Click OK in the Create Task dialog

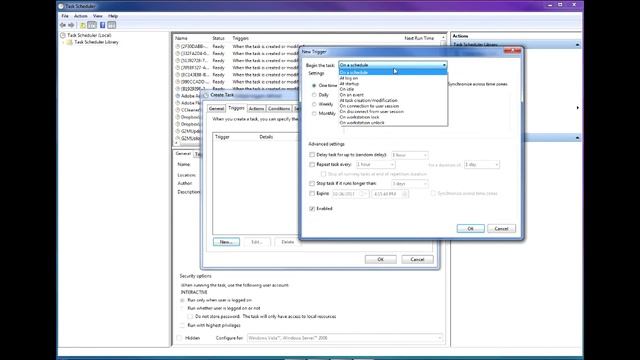click(x=380, y=260)
